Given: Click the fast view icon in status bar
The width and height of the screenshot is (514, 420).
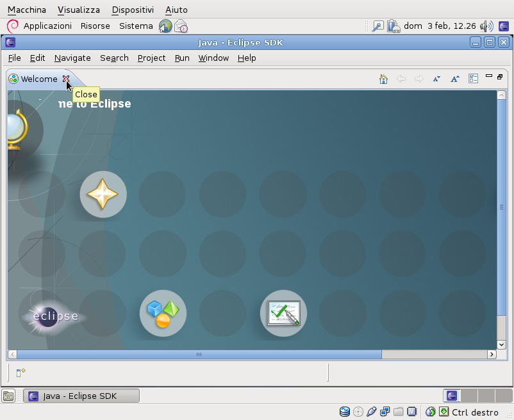Looking at the screenshot, I should 21,372.
